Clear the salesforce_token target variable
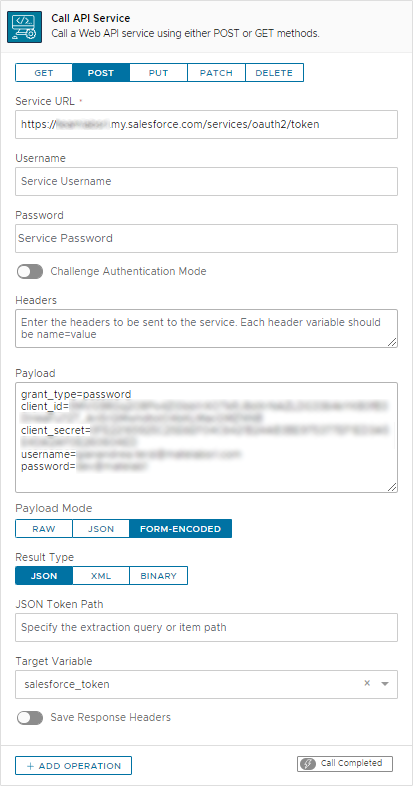The height and width of the screenshot is (786, 413). coord(367,683)
